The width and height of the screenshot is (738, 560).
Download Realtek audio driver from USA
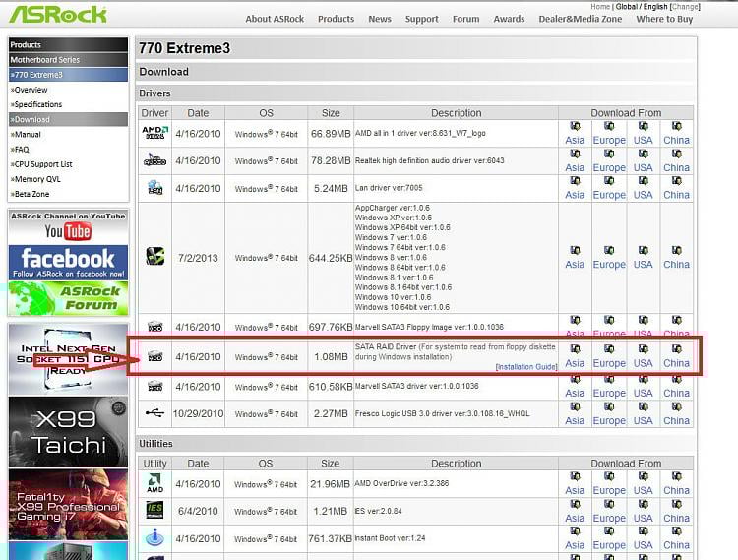pyautogui.click(x=643, y=168)
